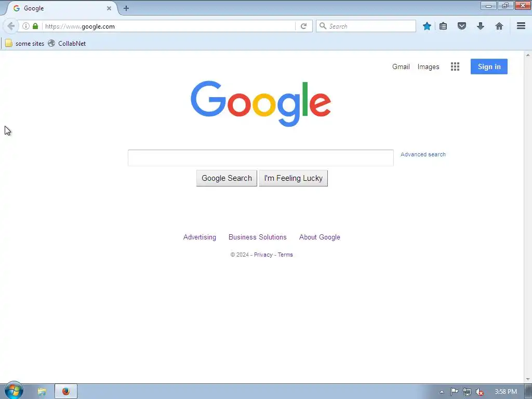Open Windows Explorer from taskbar
The width and height of the screenshot is (532, 399).
(42, 392)
